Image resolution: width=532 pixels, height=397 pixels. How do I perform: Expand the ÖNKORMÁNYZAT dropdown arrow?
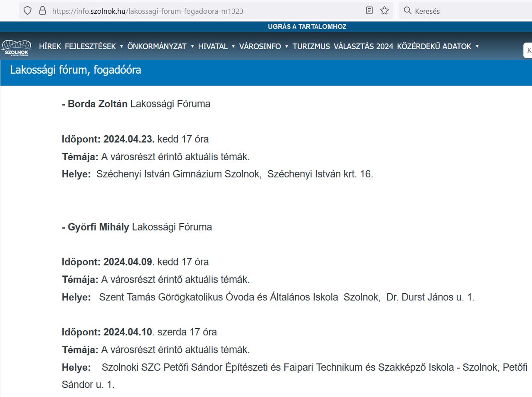coord(192,47)
